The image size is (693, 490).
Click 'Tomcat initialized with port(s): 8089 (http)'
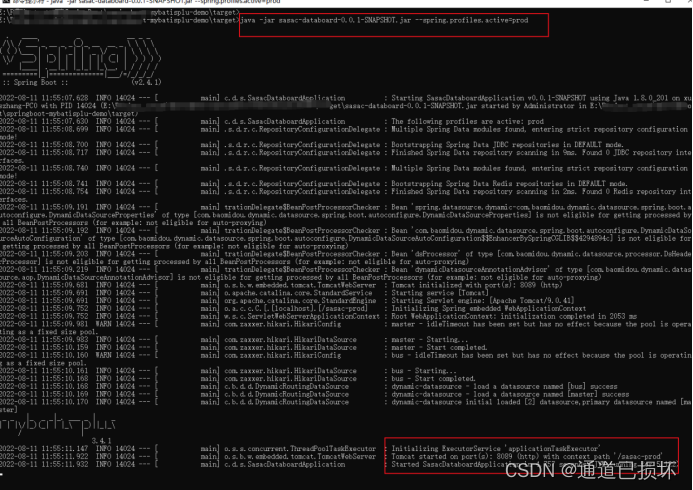476,285
